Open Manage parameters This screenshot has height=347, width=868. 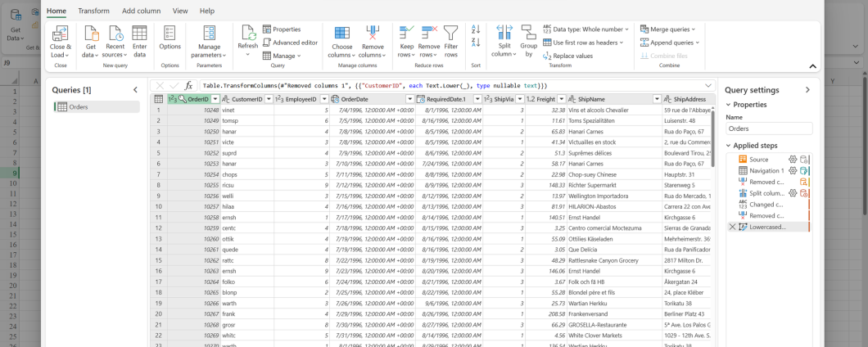pos(209,42)
